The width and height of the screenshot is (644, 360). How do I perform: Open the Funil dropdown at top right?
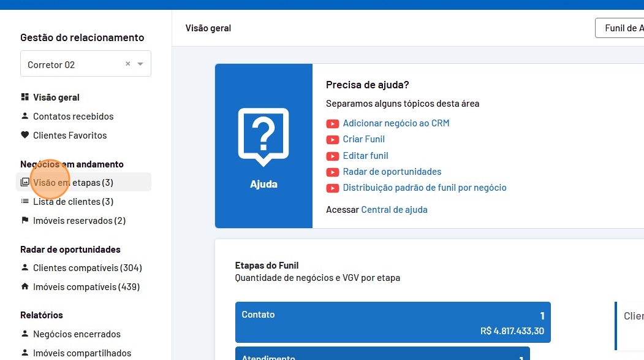point(619,28)
